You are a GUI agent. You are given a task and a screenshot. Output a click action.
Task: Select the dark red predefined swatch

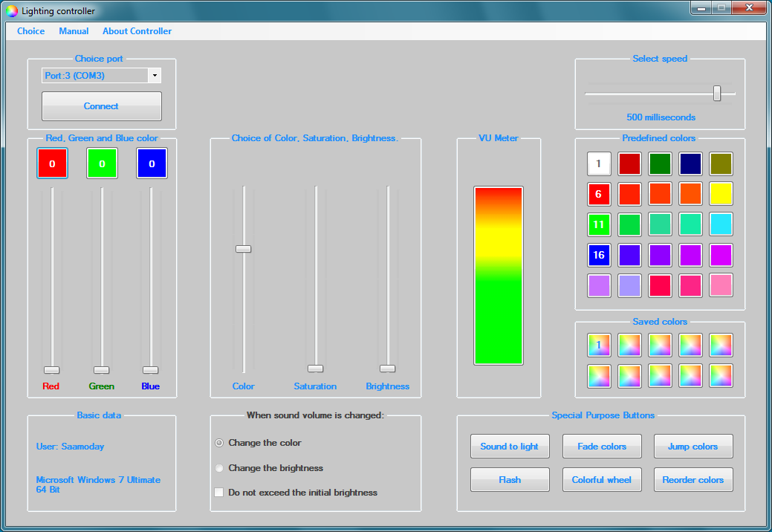click(630, 164)
